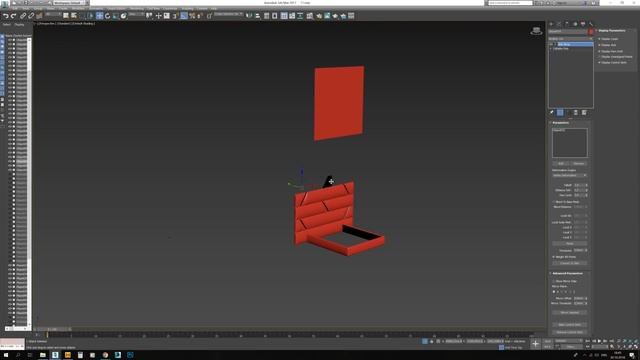Open the Hierarchy tab in command panel
640x360 pixels.
pos(567,24)
